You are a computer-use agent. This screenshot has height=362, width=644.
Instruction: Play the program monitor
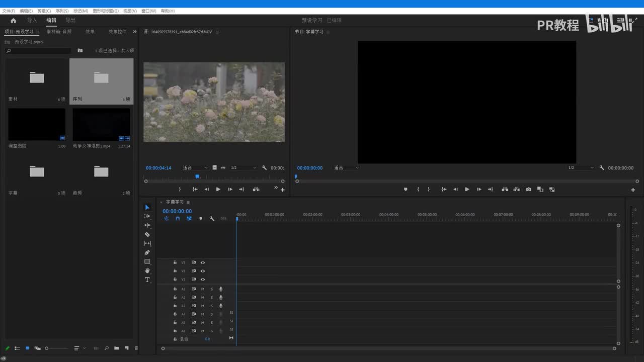tap(467, 190)
